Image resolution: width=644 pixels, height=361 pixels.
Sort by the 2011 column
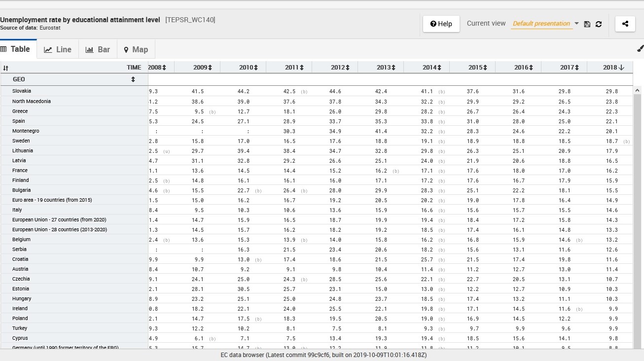[x=301, y=68]
